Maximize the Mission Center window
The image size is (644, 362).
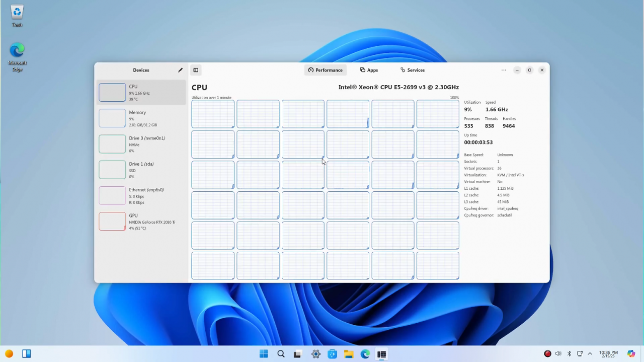pyautogui.click(x=529, y=70)
